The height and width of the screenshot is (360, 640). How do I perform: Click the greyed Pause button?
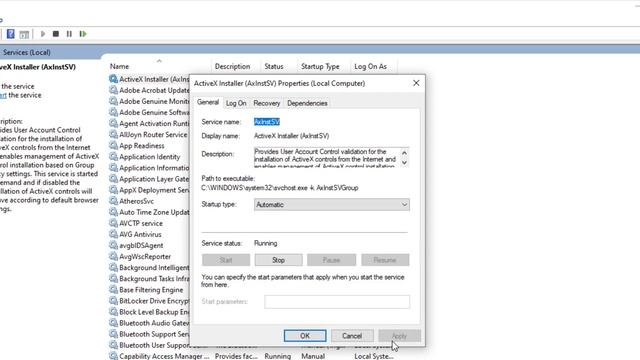[331, 260]
